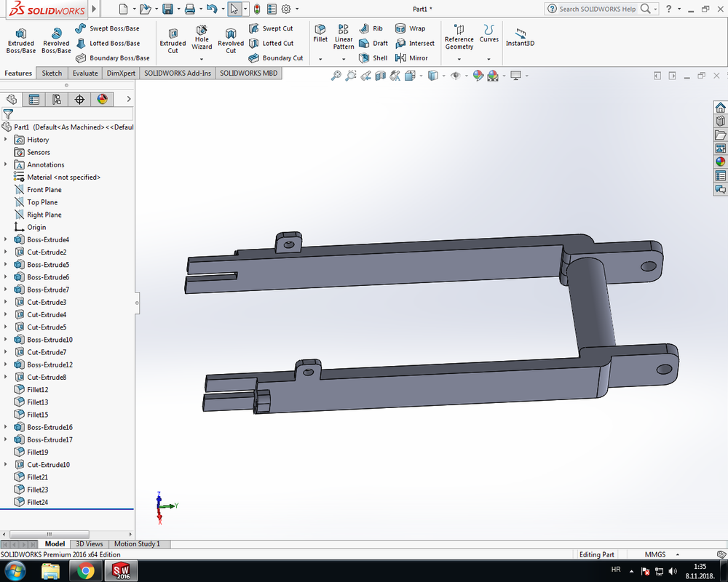This screenshot has width=728, height=582.
Task: Choose the Swept Boss/Base tool
Action: point(107,28)
